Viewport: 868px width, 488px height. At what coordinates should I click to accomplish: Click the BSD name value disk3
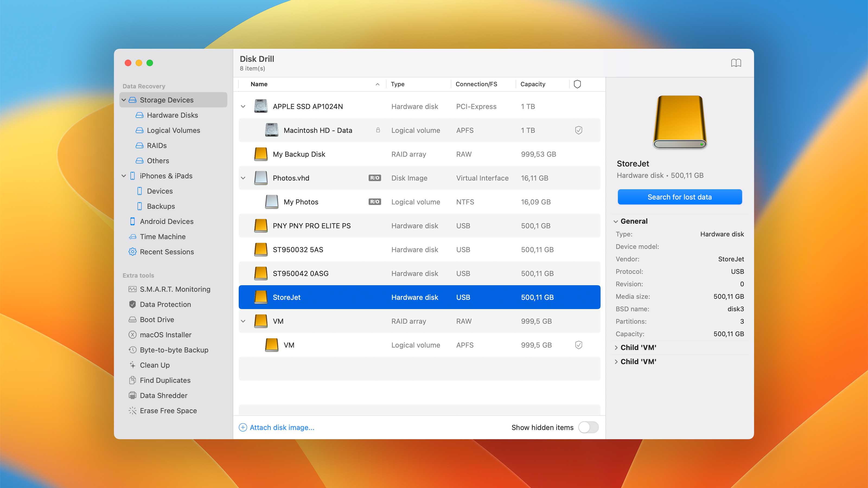point(736,309)
